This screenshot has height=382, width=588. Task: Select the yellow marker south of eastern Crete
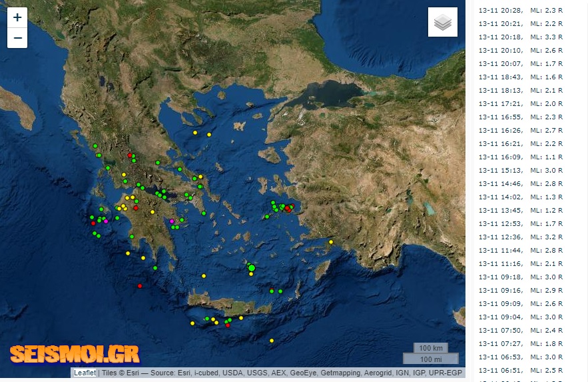pyautogui.click(x=272, y=341)
